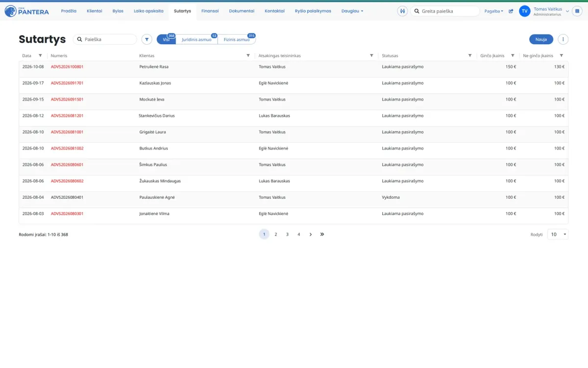Open the Ryšio palaikymas tab
This screenshot has height=368, width=588.
(313, 11)
